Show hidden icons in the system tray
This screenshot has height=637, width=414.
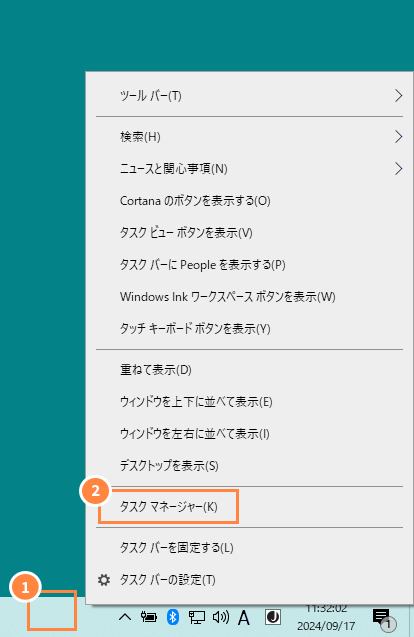(125, 618)
